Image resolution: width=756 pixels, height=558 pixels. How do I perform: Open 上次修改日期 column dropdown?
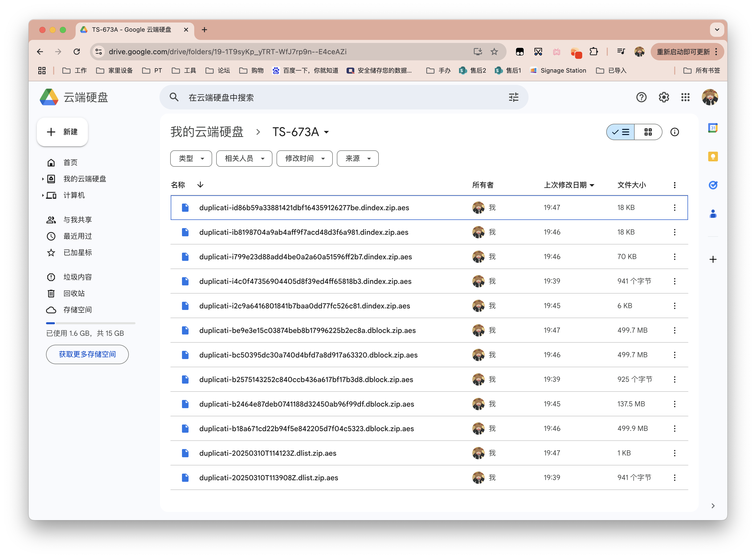(x=591, y=185)
